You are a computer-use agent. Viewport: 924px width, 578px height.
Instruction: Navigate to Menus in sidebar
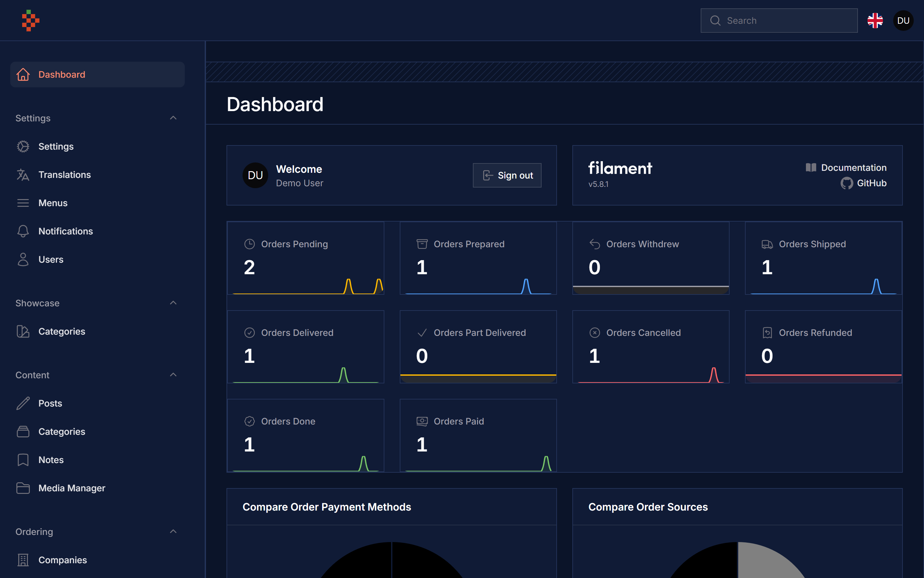click(97, 203)
